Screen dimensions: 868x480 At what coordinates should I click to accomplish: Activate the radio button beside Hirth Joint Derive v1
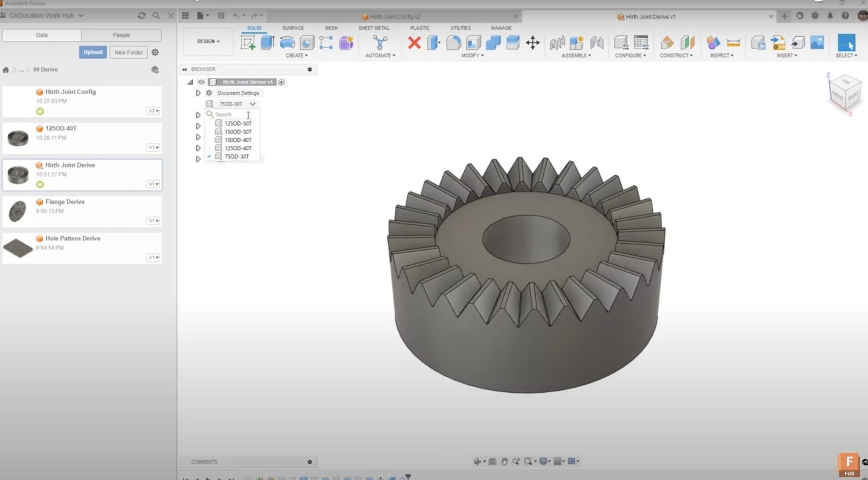[x=282, y=82]
